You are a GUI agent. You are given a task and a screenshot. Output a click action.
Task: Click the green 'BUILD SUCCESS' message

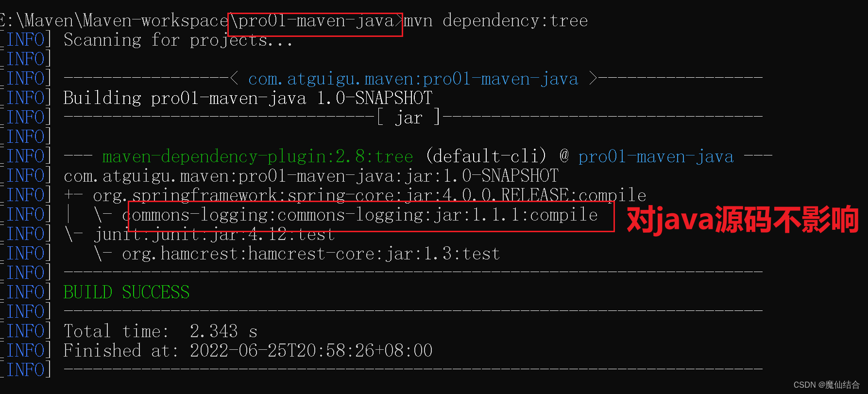tap(126, 293)
